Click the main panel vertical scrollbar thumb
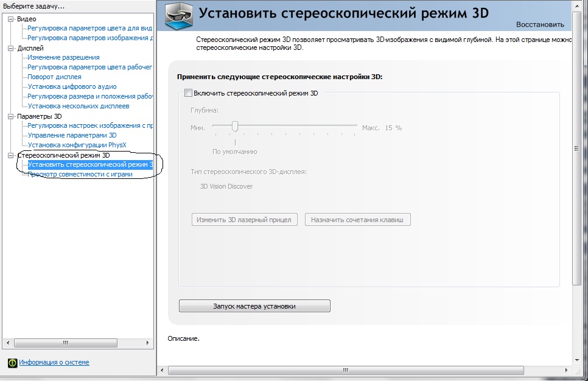588x381 pixels. pos(576,148)
